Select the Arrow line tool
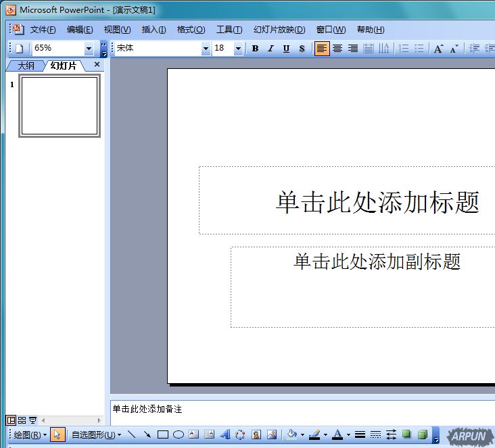Viewport: 495px width, 448px height. click(147, 434)
